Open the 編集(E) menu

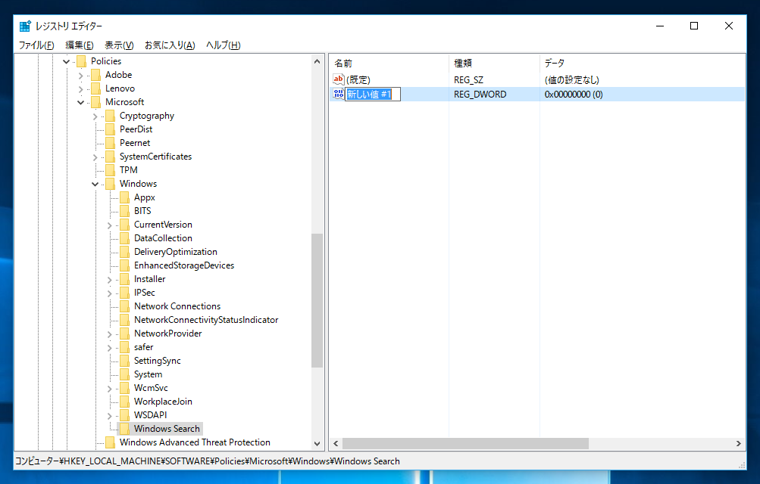tap(79, 45)
